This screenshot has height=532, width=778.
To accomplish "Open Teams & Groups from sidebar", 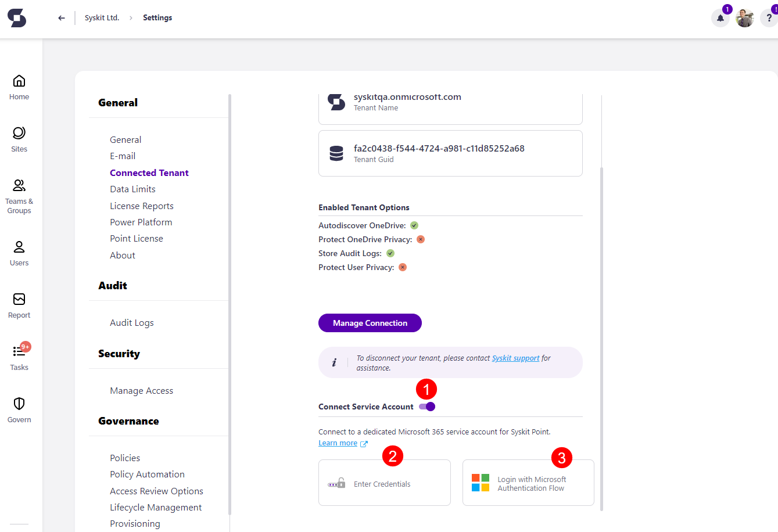I will (x=19, y=192).
